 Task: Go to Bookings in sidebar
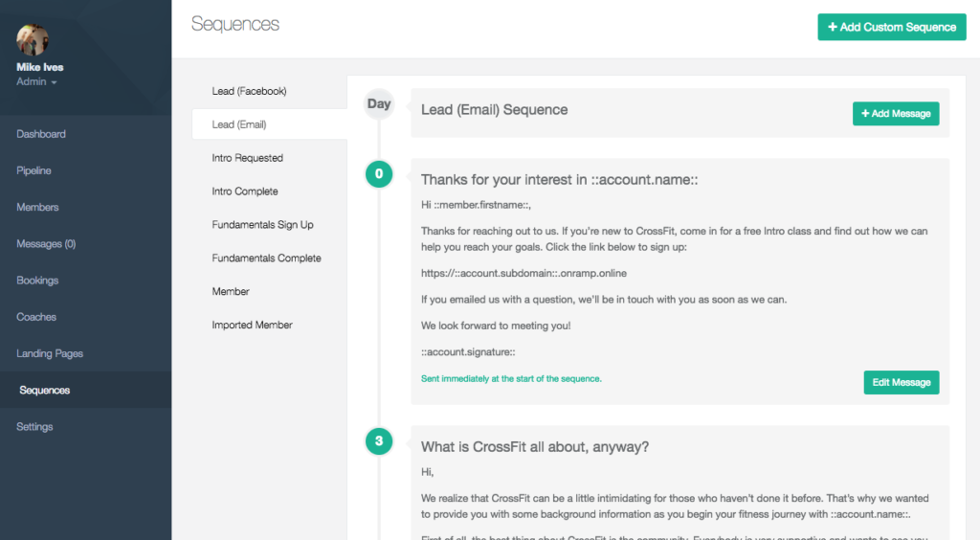[37, 280]
